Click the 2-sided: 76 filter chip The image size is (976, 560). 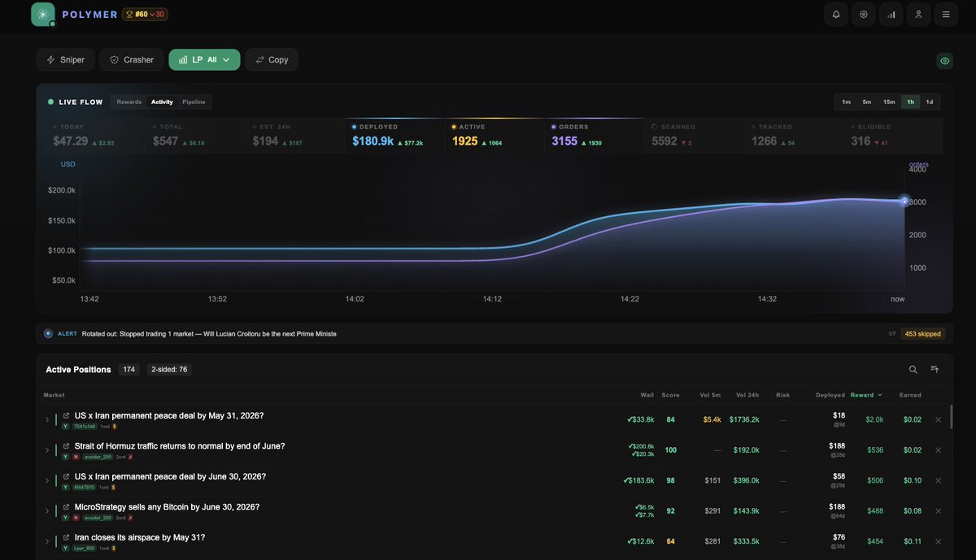169,370
